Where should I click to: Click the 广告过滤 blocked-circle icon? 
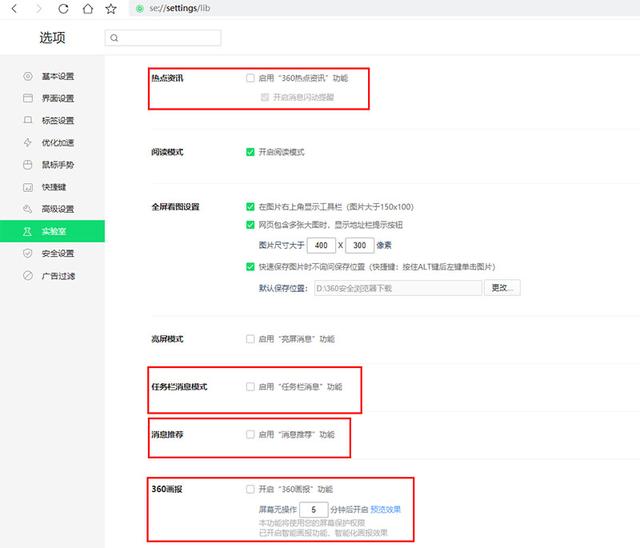28,276
